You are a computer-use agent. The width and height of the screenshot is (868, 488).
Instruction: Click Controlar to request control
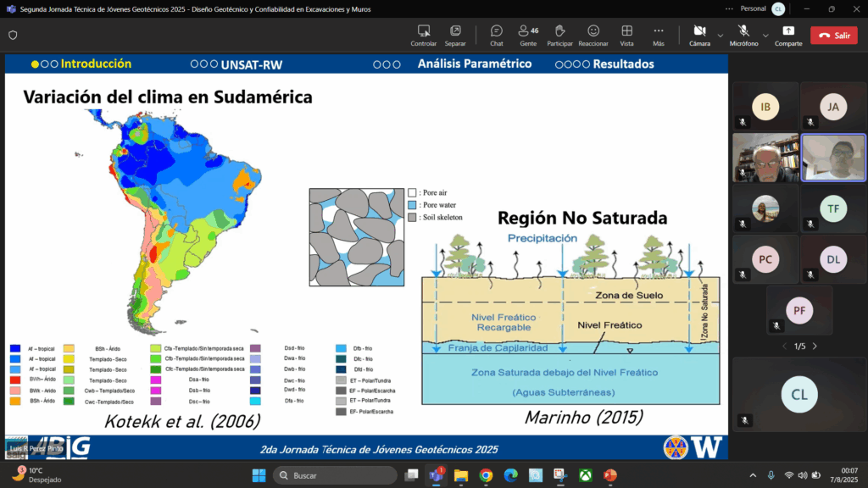point(424,35)
